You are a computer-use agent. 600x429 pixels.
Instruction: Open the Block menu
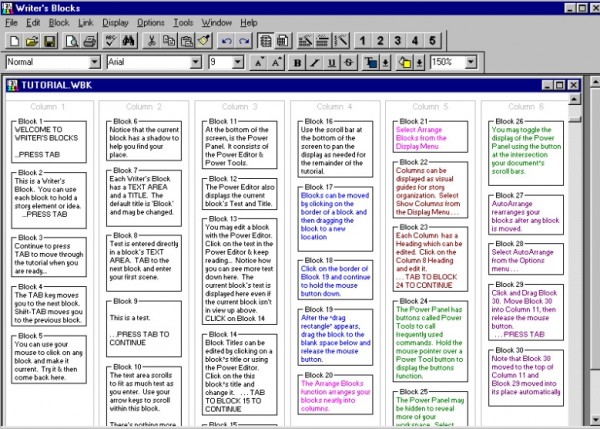[59, 23]
